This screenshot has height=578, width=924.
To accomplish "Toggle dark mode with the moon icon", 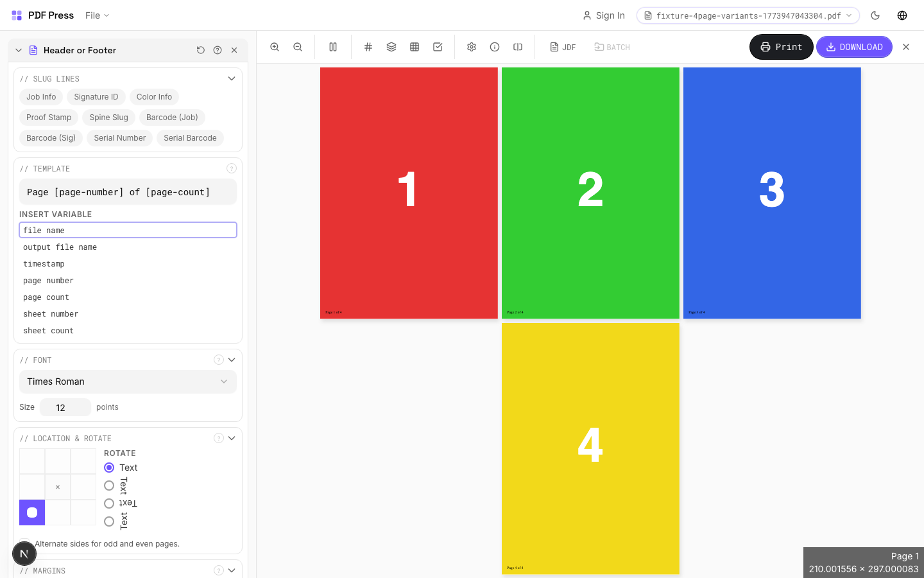I will (875, 15).
